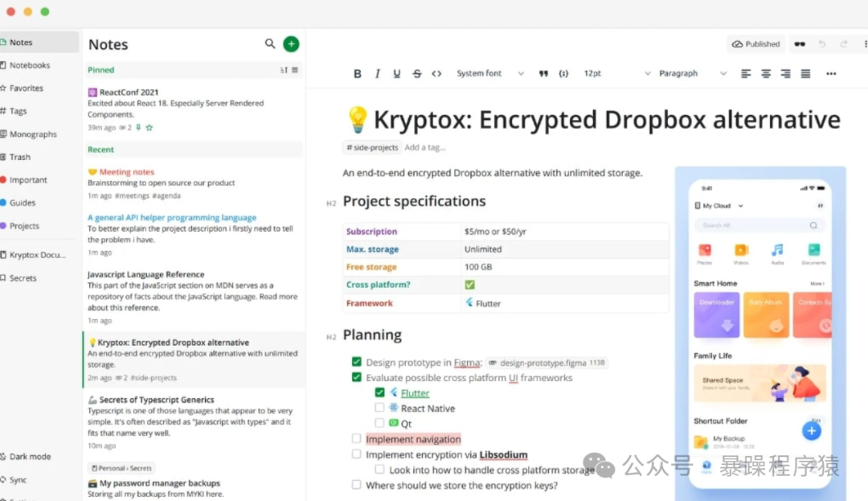
Task: Redo the last edit
Action: 844,44
